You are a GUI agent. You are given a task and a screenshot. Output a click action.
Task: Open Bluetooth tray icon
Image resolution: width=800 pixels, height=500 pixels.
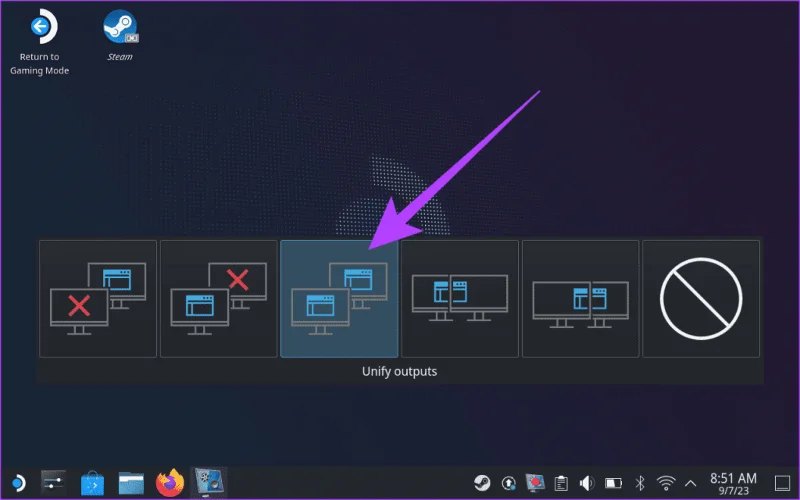[640, 483]
